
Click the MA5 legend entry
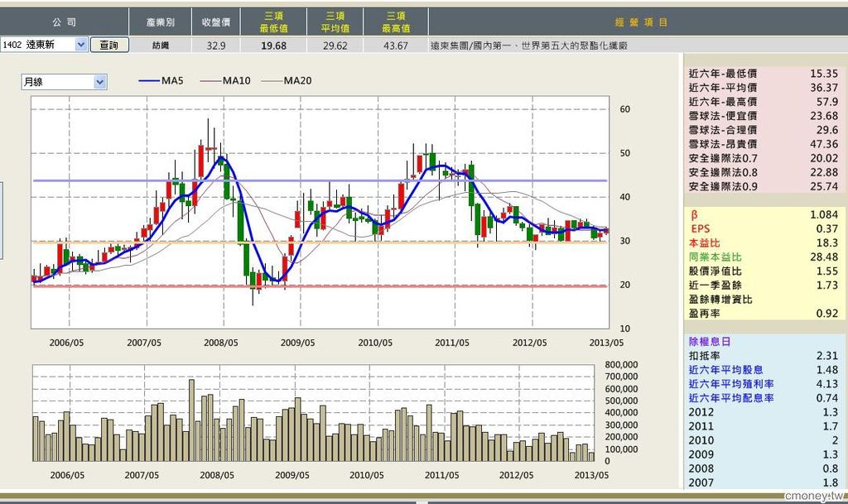(161, 80)
